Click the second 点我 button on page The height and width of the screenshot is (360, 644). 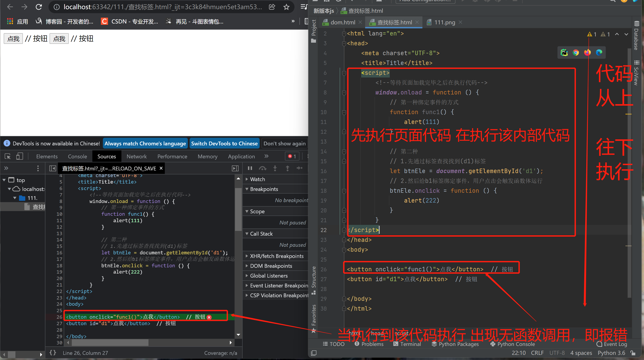[x=59, y=39]
